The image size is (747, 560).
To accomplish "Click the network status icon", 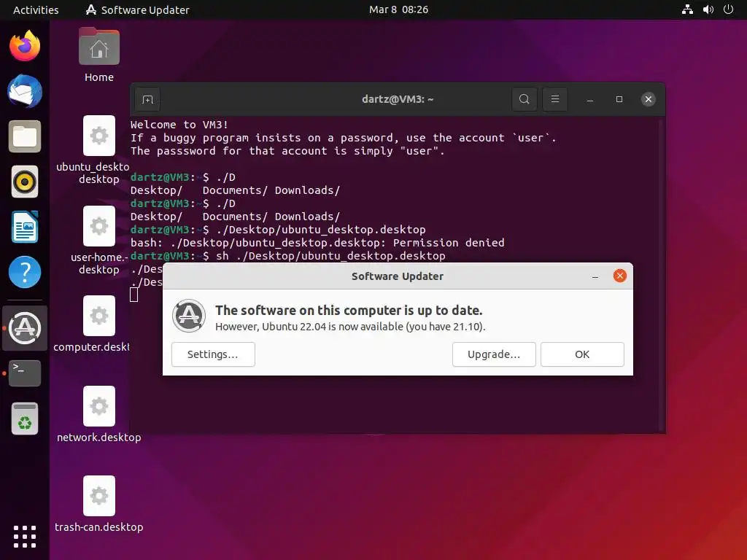I will click(687, 9).
